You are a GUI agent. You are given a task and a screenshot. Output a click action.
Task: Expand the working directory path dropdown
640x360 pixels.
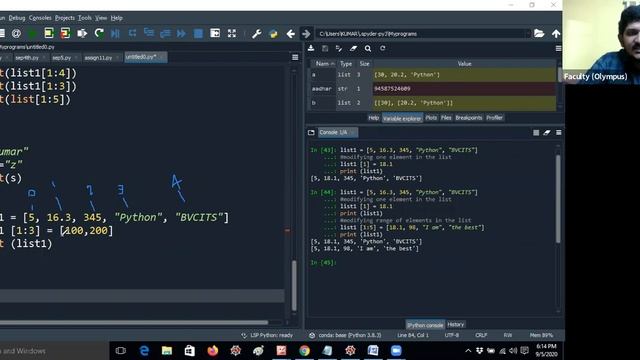[x=528, y=34]
